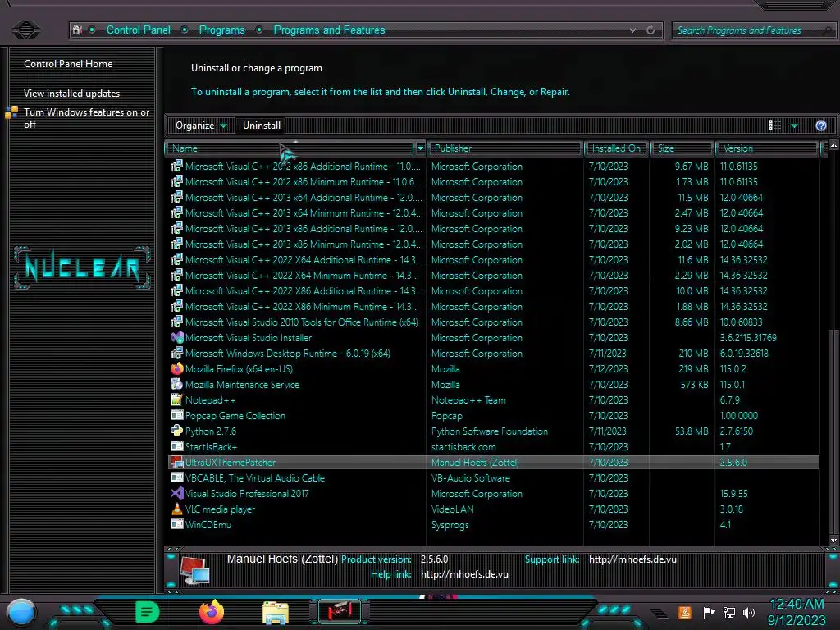840x630 pixels.
Task: Click the active red taskbar window thumbnail
Action: [340, 612]
